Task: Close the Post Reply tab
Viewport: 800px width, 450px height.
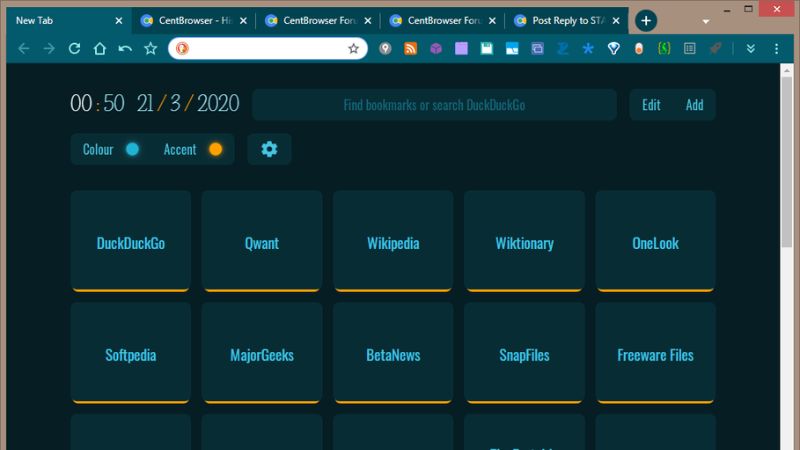Action: point(616,21)
